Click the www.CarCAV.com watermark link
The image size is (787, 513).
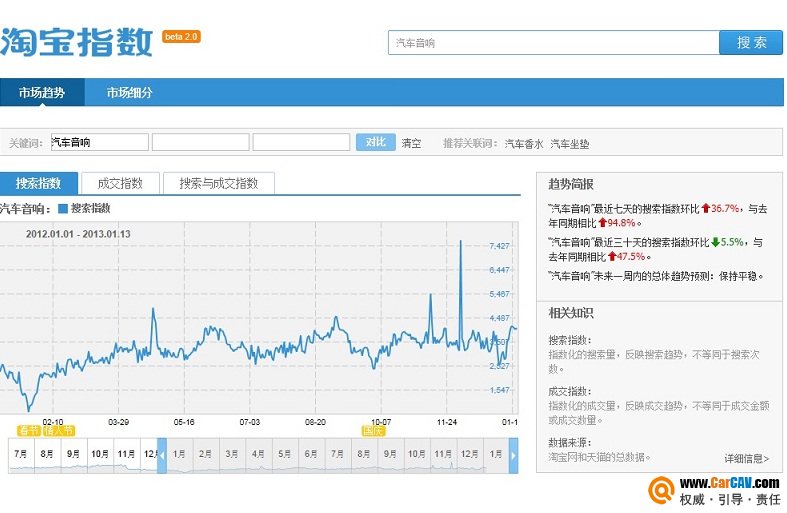[729, 483]
